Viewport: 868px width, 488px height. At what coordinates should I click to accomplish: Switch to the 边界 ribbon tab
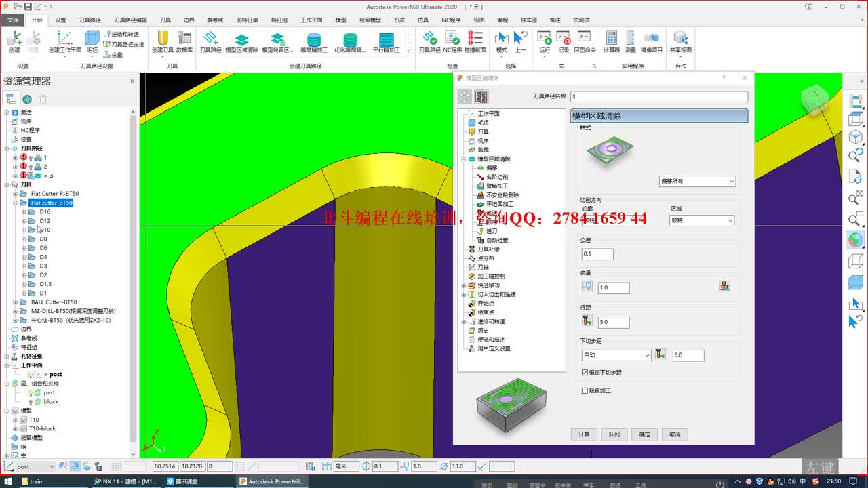coord(189,20)
